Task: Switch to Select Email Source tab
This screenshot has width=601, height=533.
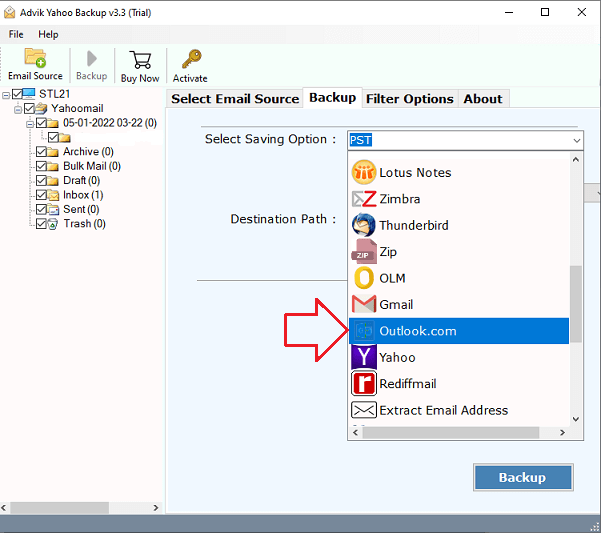Action: pos(235,99)
